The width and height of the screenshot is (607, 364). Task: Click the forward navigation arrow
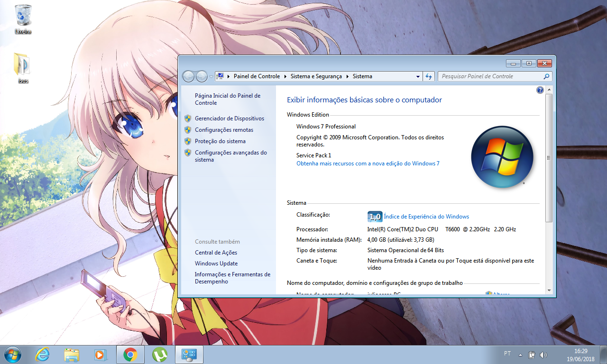click(202, 76)
